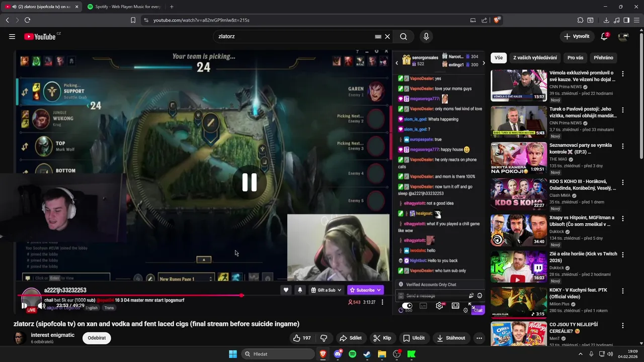The width and height of the screenshot is (644, 362).
Task: Open the interest enigmatic channel link
Action: click(52, 335)
